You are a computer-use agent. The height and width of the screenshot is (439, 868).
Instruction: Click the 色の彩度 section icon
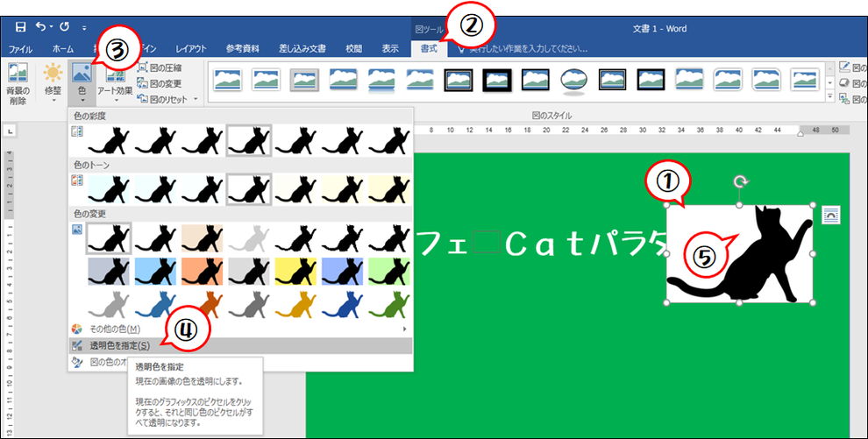point(76,131)
